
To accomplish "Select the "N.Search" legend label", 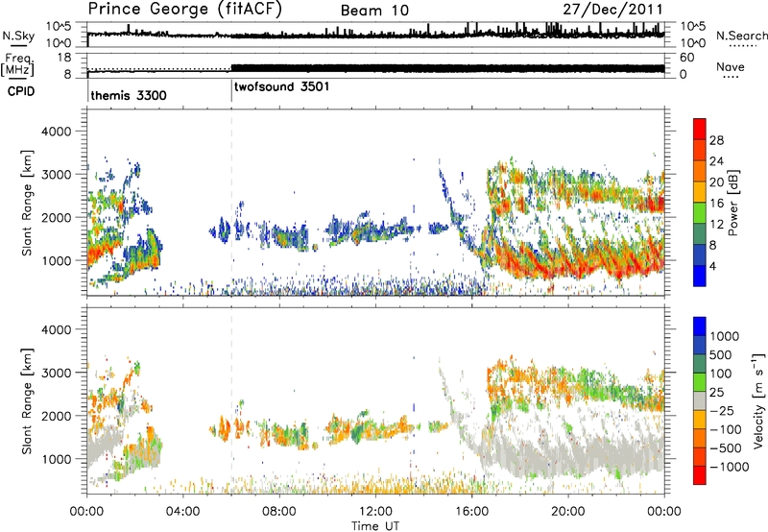I will pyautogui.click(x=742, y=36).
